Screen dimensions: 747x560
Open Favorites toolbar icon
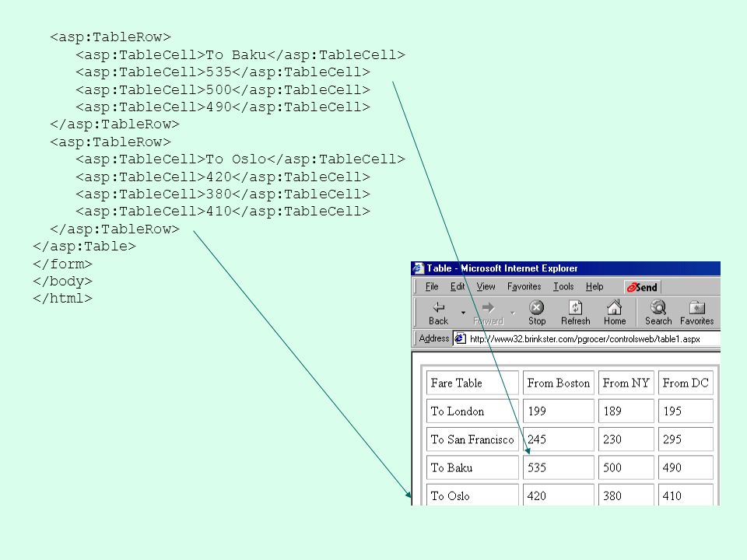pos(696,308)
